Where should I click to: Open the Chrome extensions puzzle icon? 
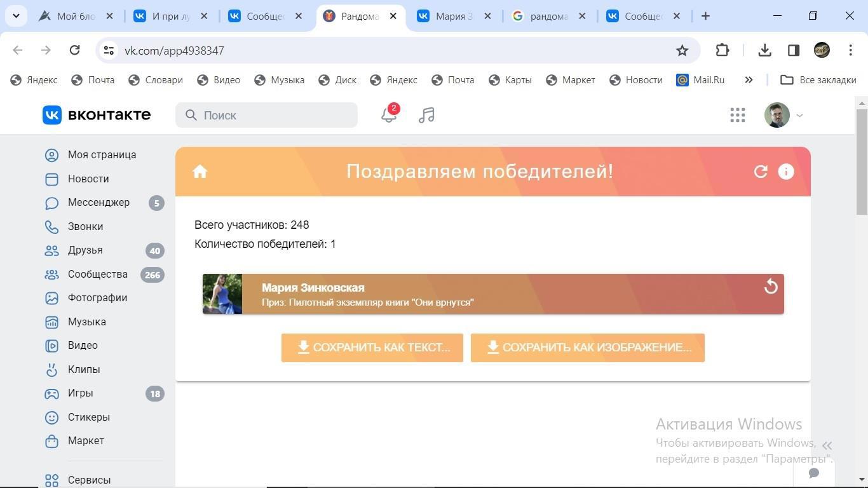[x=722, y=50]
